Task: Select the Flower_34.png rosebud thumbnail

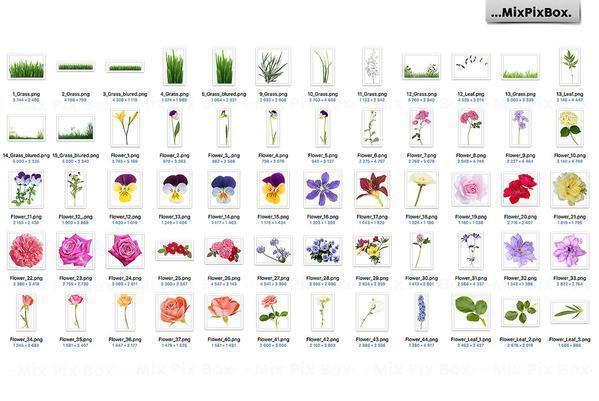Action: point(26,312)
